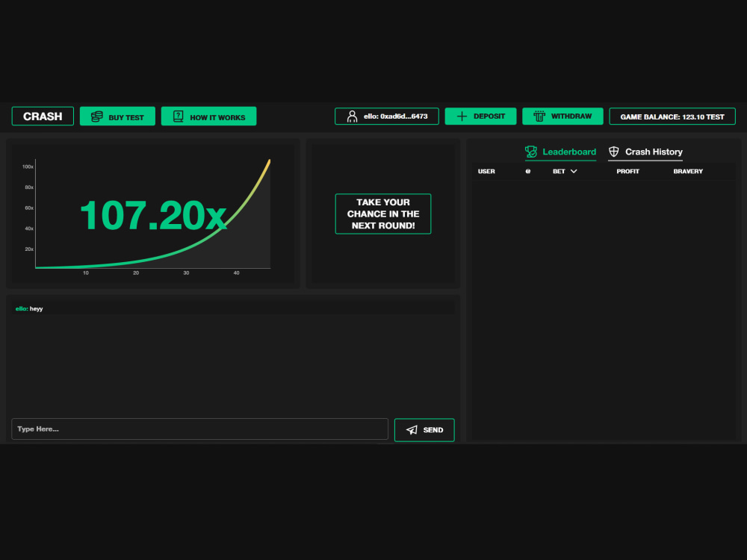Click the plus icon on Deposit
This screenshot has height=560, width=747.
pos(462,116)
